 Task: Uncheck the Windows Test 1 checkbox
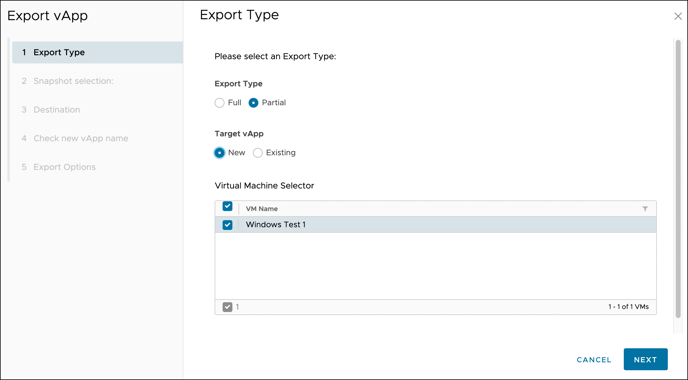coord(227,225)
